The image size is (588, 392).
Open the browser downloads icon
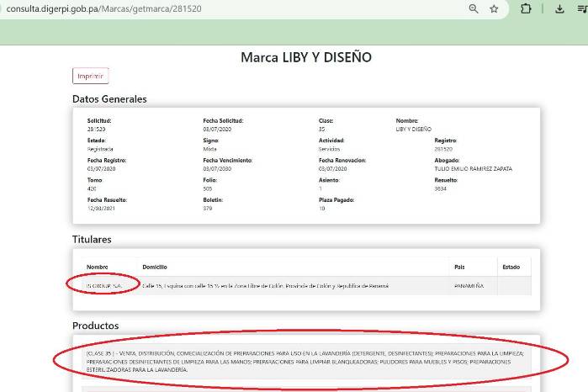pyautogui.click(x=559, y=8)
